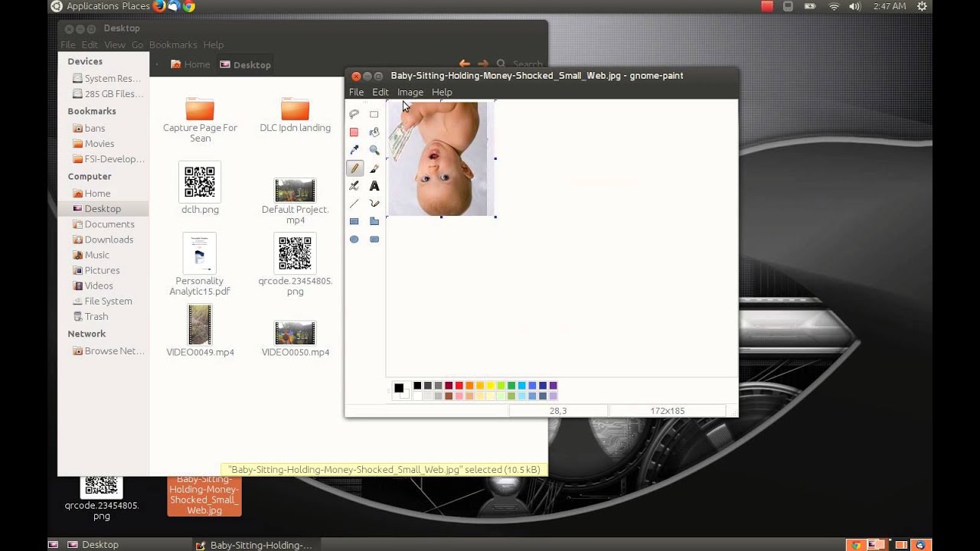Open gnome-paint Image menu
The height and width of the screenshot is (551, 980).
pos(410,92)
